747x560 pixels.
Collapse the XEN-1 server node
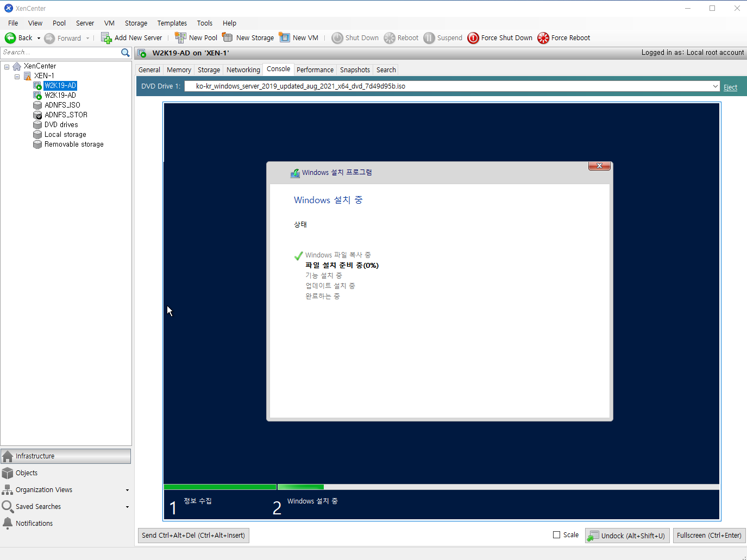[17, 77]
